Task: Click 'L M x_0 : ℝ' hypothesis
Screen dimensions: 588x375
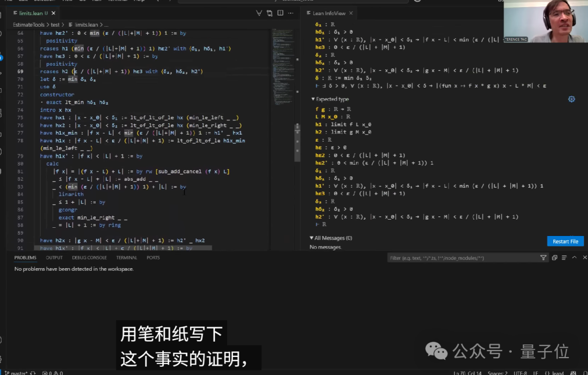Action: 333,117
